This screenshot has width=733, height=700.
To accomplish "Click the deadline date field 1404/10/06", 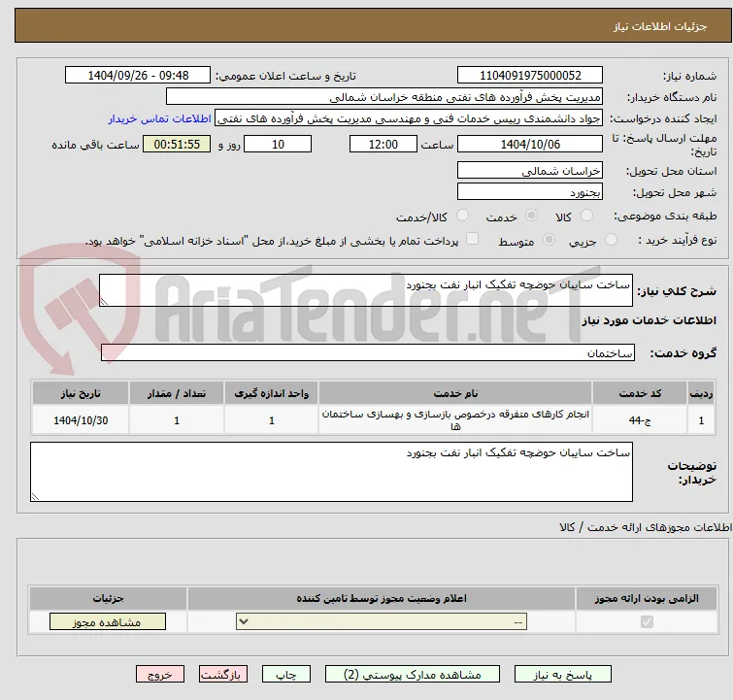I will pyautogui.click(x=530, y=144).
